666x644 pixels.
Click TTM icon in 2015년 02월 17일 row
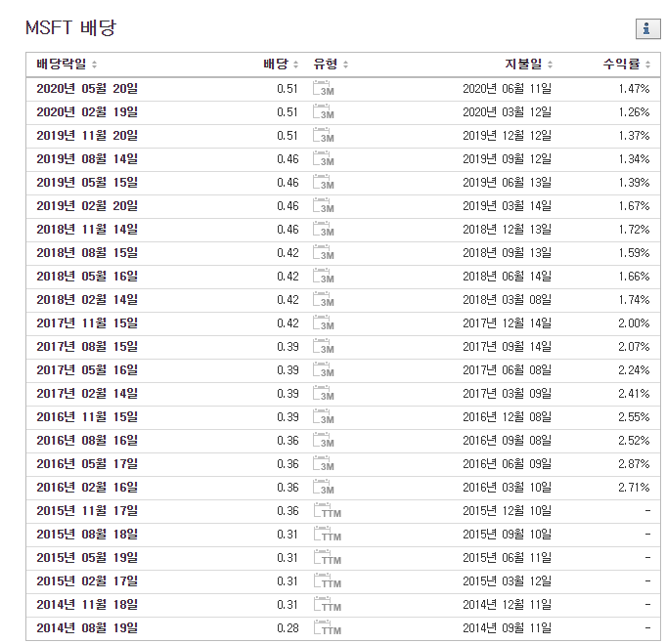pos(328,581)
